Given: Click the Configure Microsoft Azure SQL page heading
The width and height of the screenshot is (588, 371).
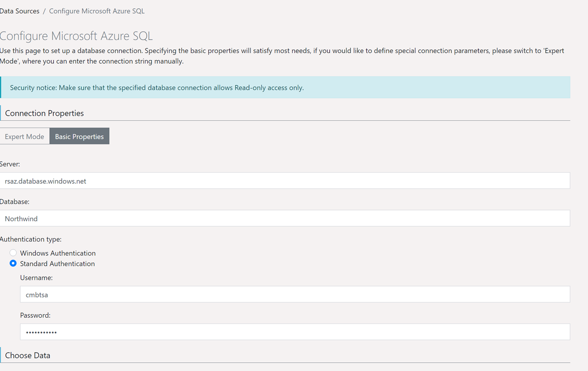Looking at the screenshot, I should 76,36.
